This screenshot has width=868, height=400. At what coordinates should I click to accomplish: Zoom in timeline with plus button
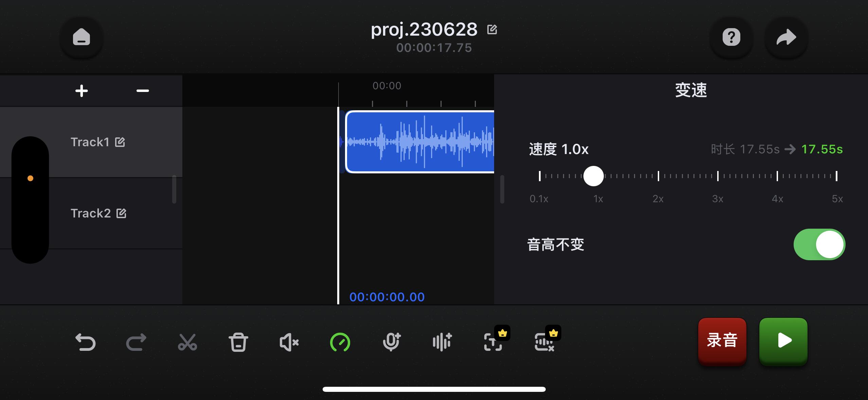point(82,91)
